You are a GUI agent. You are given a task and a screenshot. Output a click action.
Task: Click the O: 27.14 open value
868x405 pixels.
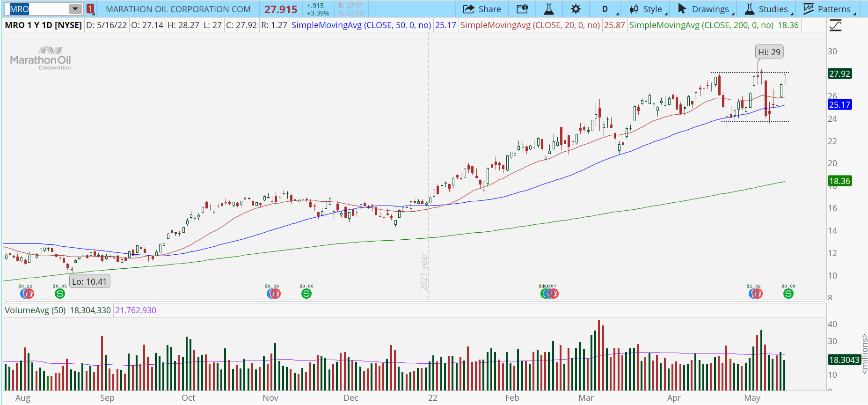pos(147,25)
